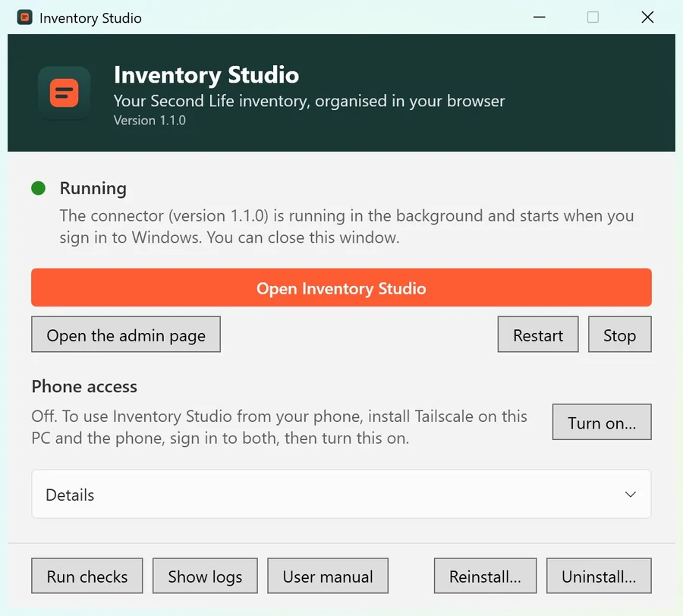This screenshot has height=616, width=683.
Task: Click the Phone access heading
Action: point(84,387)
